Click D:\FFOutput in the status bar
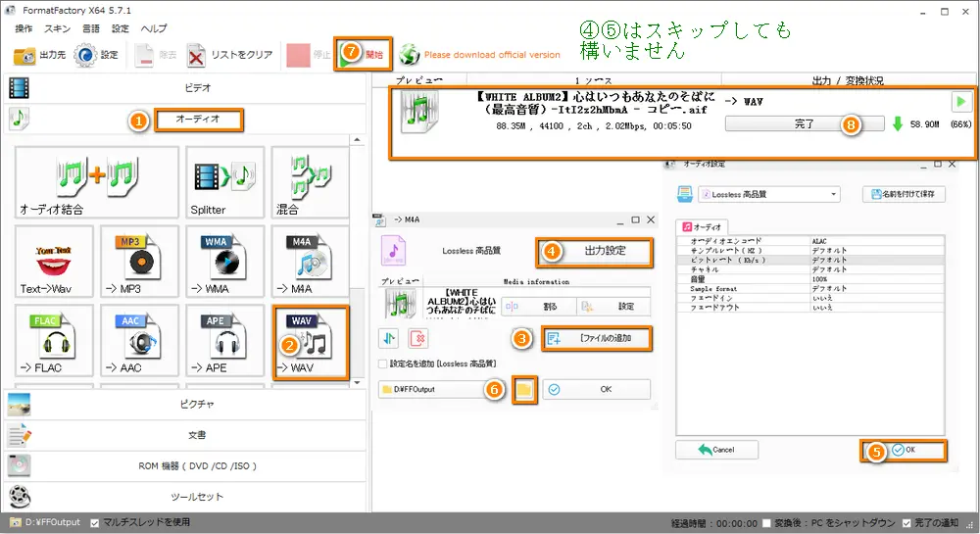980x534 pixels. click(x=46, y=523)
